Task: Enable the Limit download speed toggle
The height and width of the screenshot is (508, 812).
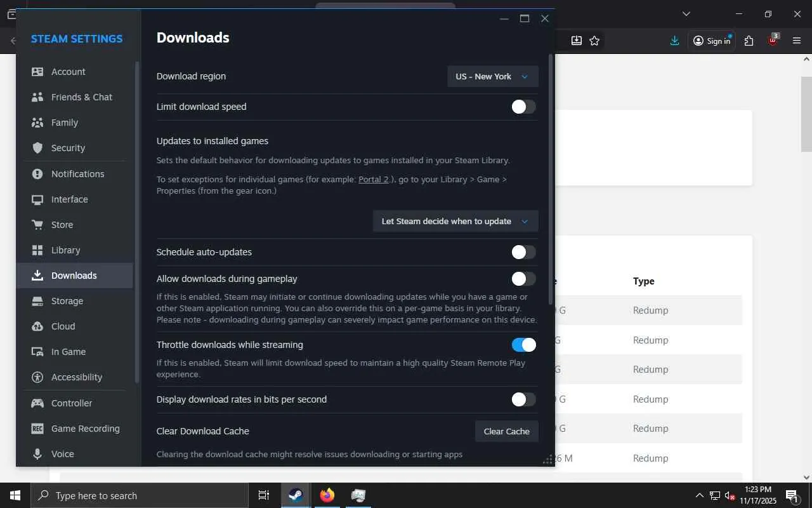Action: tap(523, 107)
